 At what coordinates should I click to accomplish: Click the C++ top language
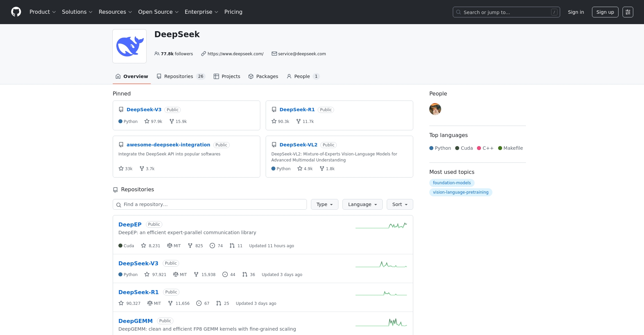point(485,148)
